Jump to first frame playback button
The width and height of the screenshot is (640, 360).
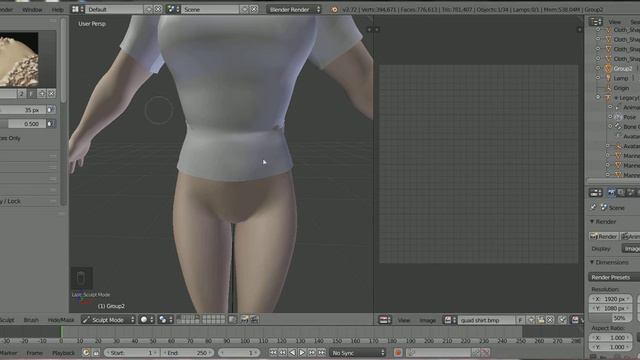tap(273, 353)
